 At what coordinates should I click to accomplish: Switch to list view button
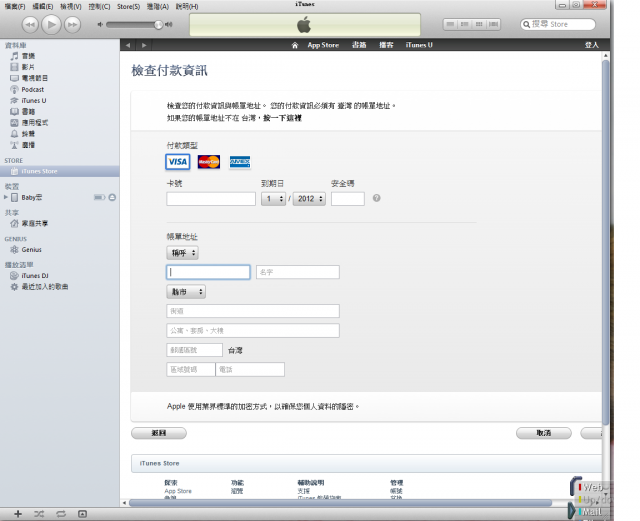[x=450, y=24]
